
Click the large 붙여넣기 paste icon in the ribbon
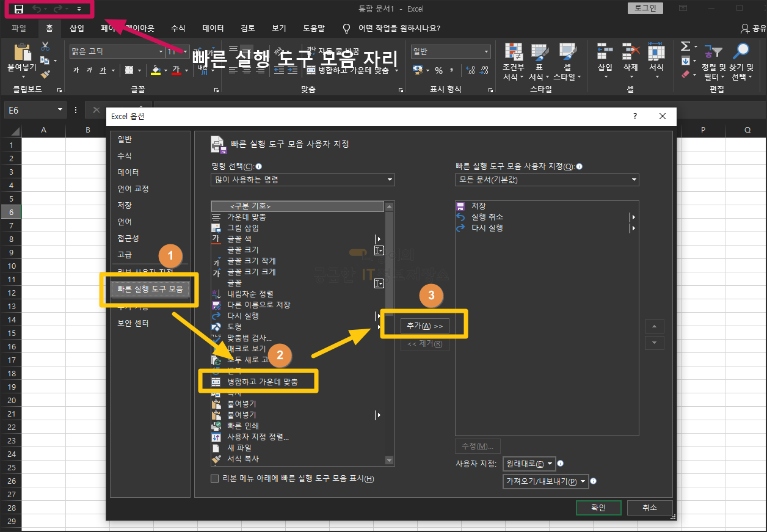coord(22,52)
